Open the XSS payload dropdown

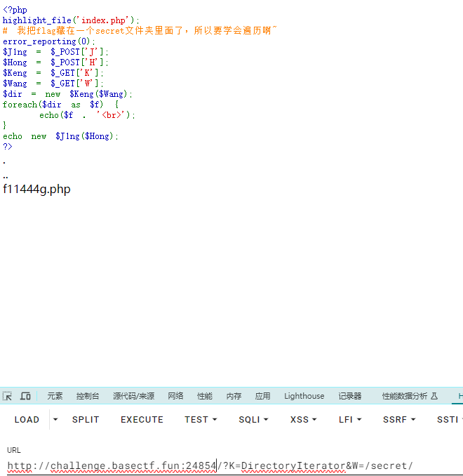(x=303, y=420)
